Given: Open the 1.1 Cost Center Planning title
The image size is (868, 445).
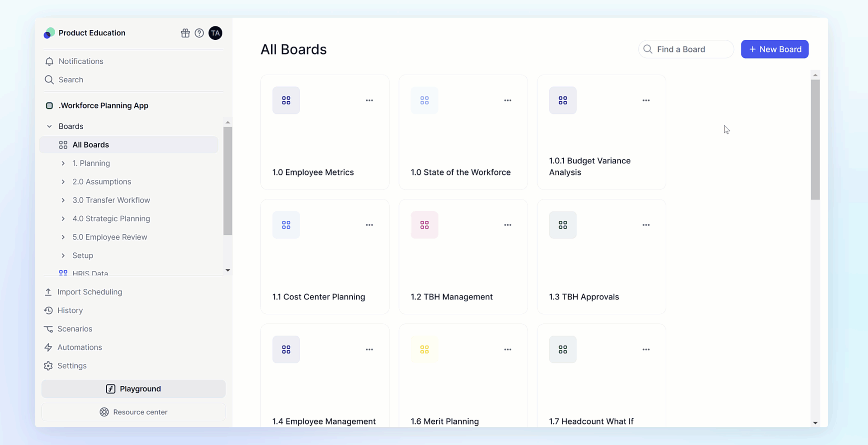Looking at the screenshot, I should 319,297.
